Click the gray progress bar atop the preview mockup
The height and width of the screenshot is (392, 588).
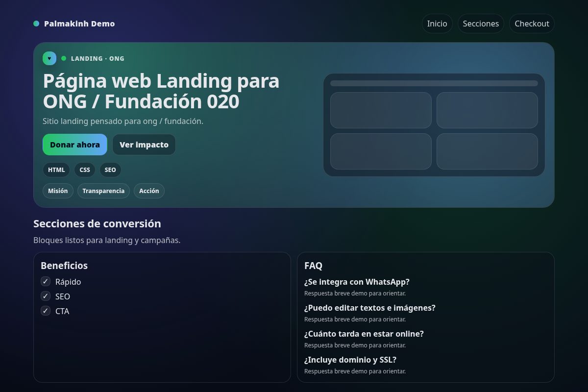(x=434, y=83)
